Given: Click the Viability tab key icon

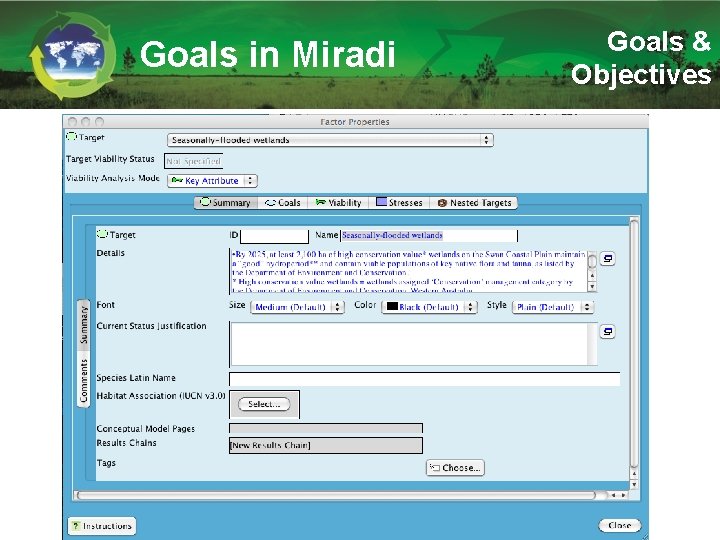Looking at the screenshot, I should 321,202.
